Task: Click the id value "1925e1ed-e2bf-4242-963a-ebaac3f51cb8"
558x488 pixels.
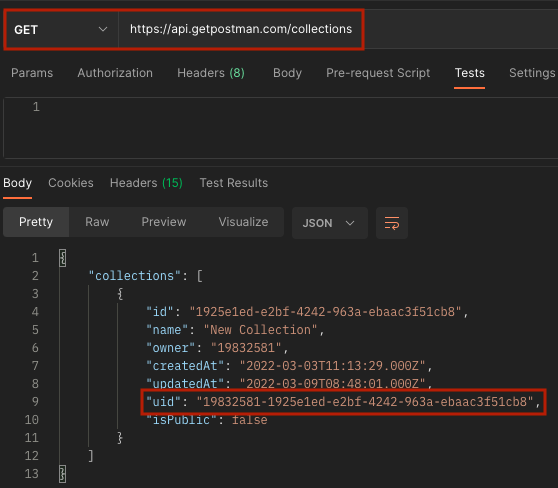Action: pos(325,312)
